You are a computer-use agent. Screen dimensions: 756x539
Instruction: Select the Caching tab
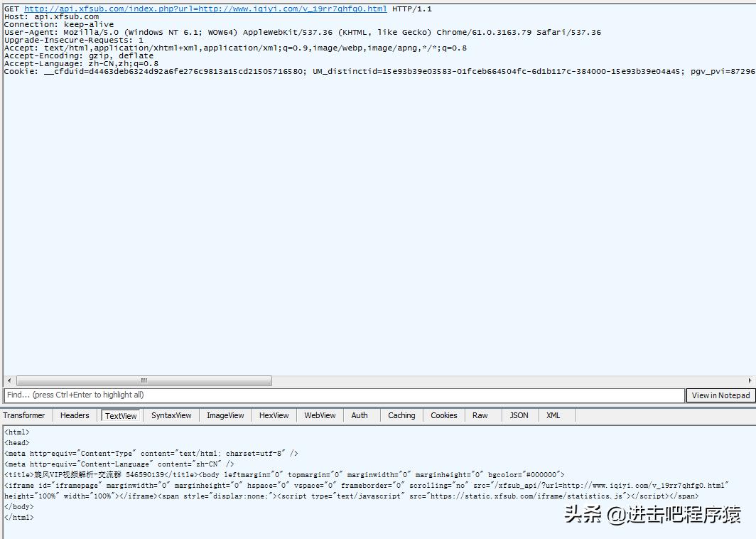pyautogui.click(x=401, y=415)
